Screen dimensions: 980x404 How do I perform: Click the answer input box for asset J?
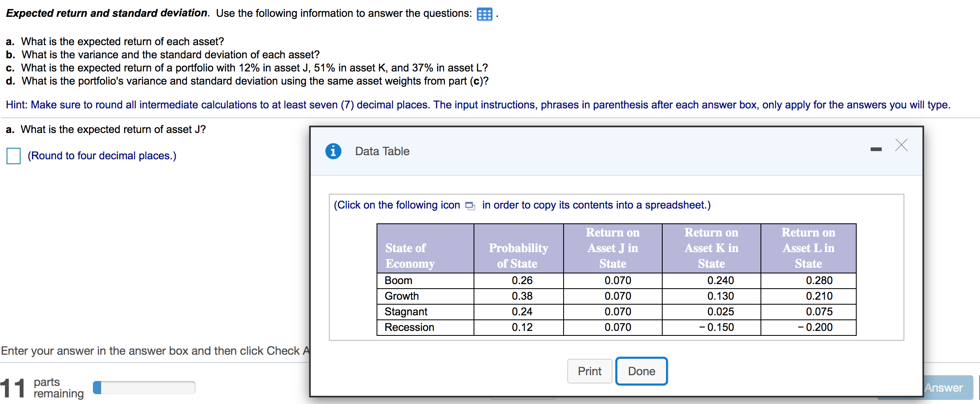[x=13, y=156]
